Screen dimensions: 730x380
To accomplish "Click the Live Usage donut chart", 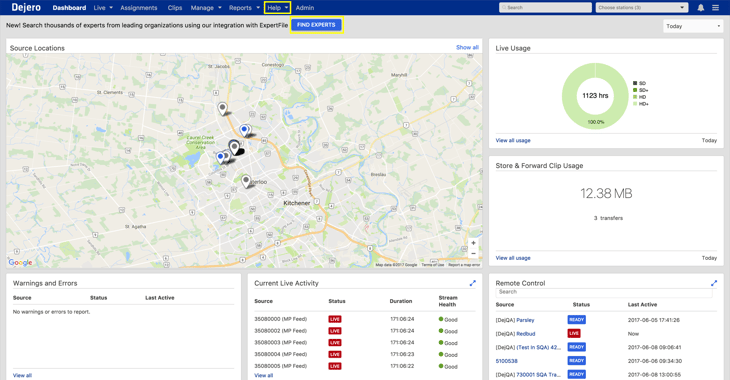I will coord(595,96).
